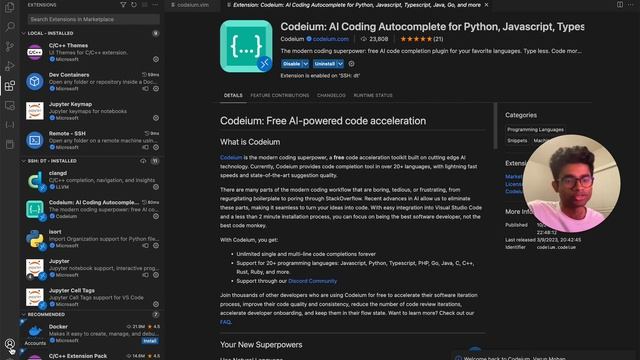Toggle sync icon on isort row
Image resolution: width=640 pixels, height=360 pixels.
[x=145, y=246]
